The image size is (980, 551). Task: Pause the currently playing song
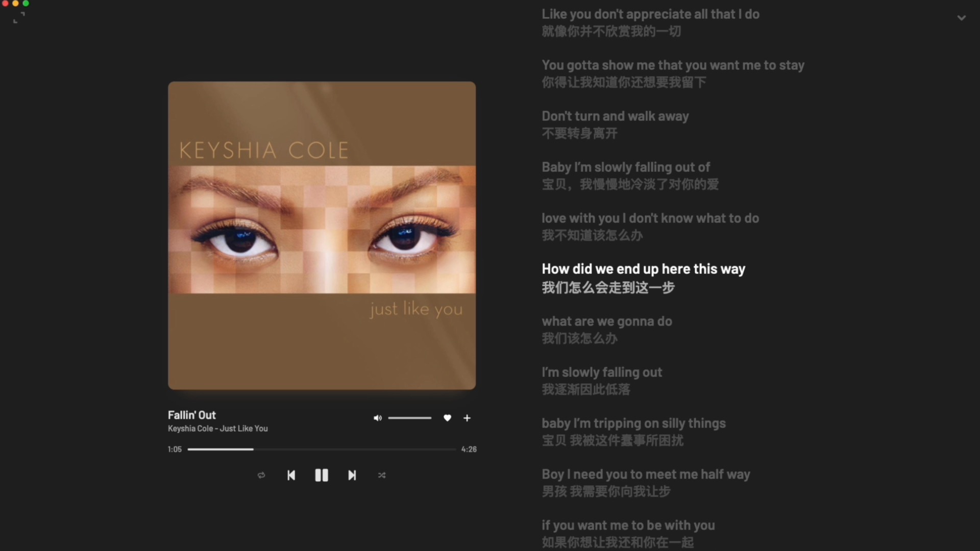click(322, 475)
